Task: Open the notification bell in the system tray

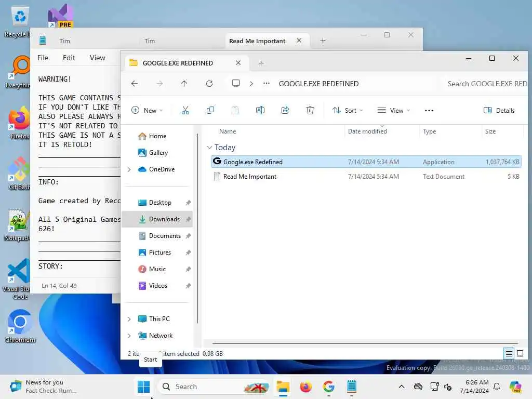Action: click(496, 387)
